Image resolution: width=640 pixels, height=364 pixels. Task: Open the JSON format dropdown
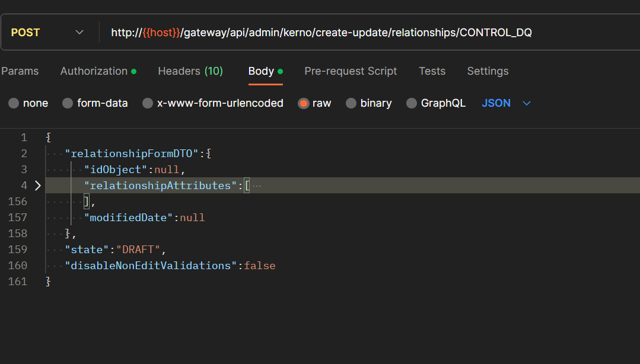(x=505, y=103)
